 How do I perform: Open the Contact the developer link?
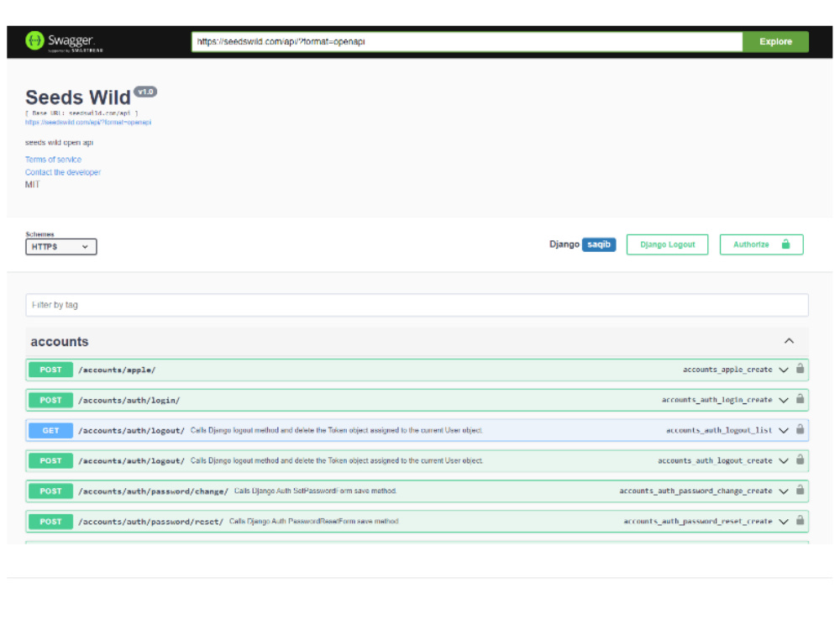click(63, 172)
